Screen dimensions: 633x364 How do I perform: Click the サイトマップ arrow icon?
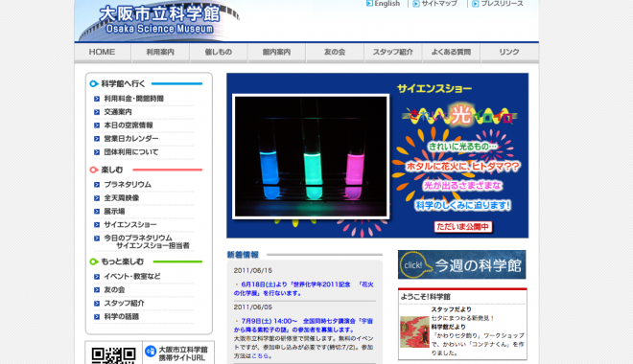pyautogui.click(x=416, y=4)
